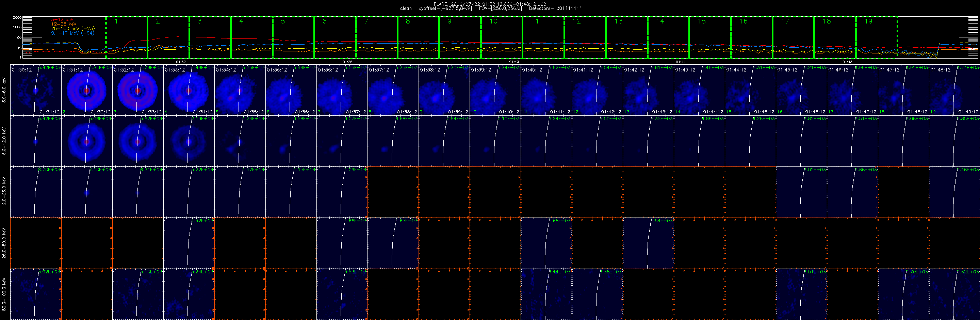Select interval 19 in the light curve
The image size is (980, 320).
pos(877,38)
